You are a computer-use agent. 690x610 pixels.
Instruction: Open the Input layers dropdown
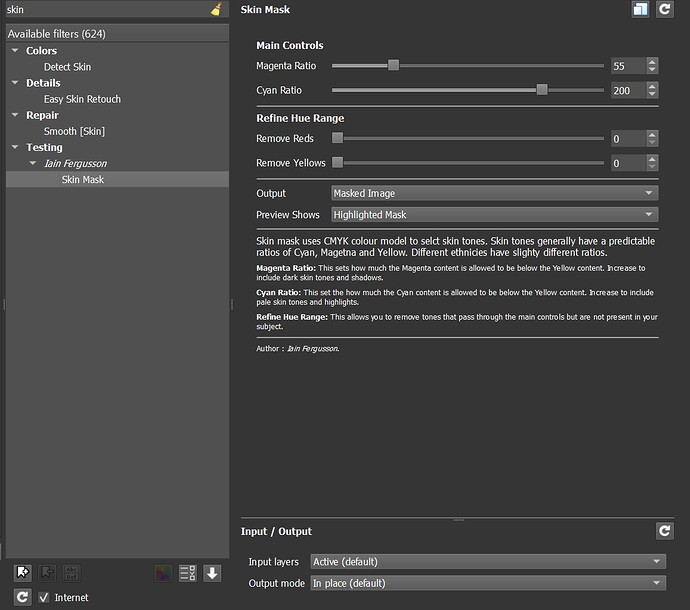[x=488, y=562]
